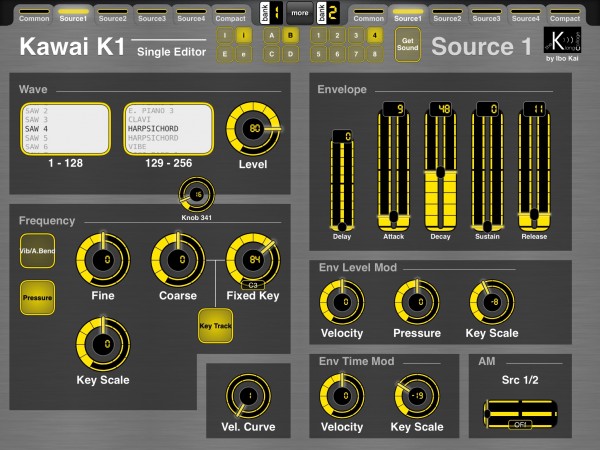Select group A button

(x=272, y=36)
